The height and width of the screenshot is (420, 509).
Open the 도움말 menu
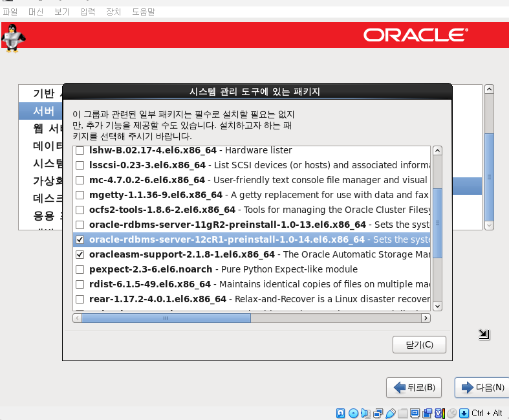pos(144,12)
